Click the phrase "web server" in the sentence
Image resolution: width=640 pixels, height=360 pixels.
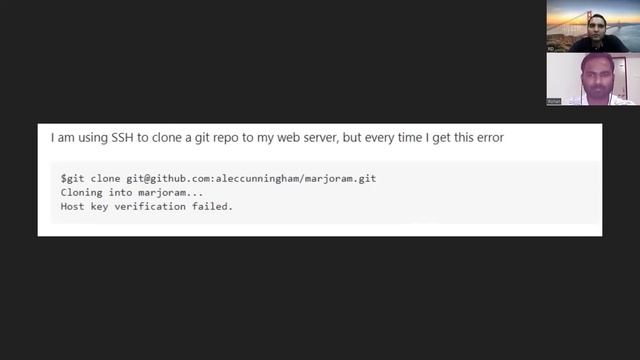pos(308,138)
